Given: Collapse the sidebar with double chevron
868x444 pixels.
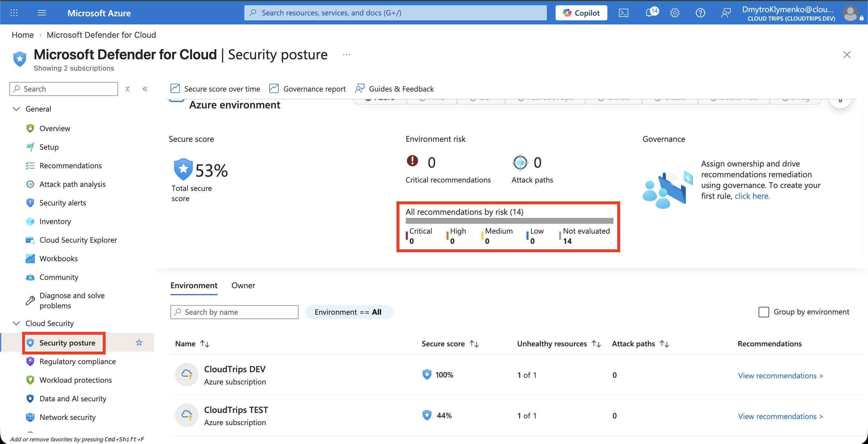Looking at the screenshot, I should coord(145,89).
